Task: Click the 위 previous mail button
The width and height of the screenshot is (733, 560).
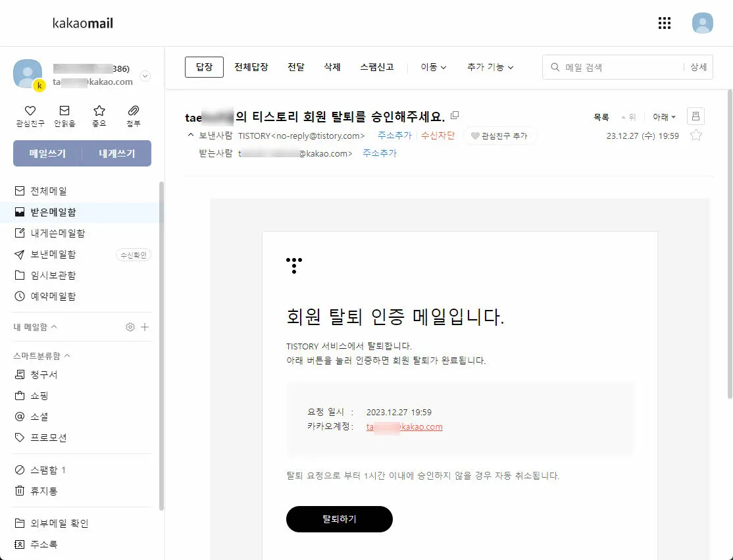Action: pyautogui.click(x=628, y=117)
